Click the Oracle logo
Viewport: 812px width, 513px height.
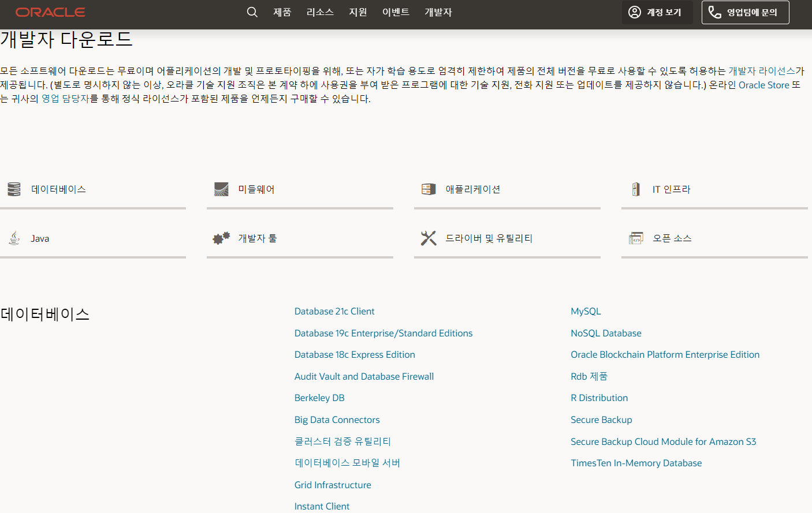(50, 12)
